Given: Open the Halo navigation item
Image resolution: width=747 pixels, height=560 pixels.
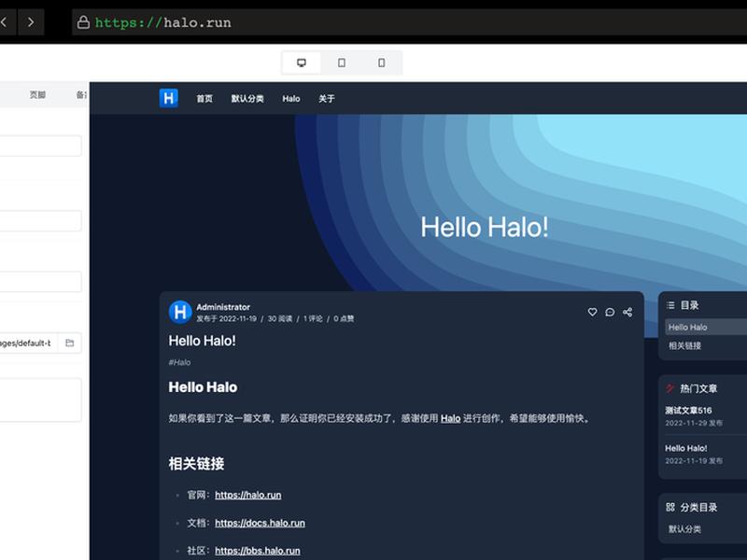Looking at the screenshot, I should 291,99.
